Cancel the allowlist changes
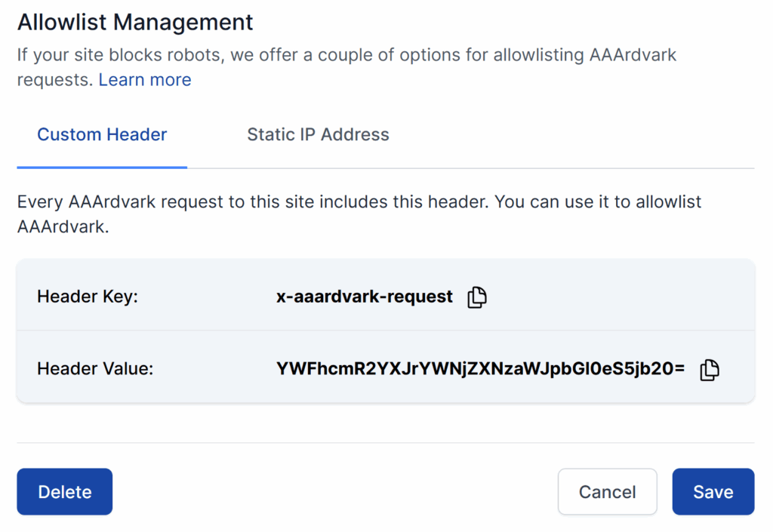 [x=607, y=491]
